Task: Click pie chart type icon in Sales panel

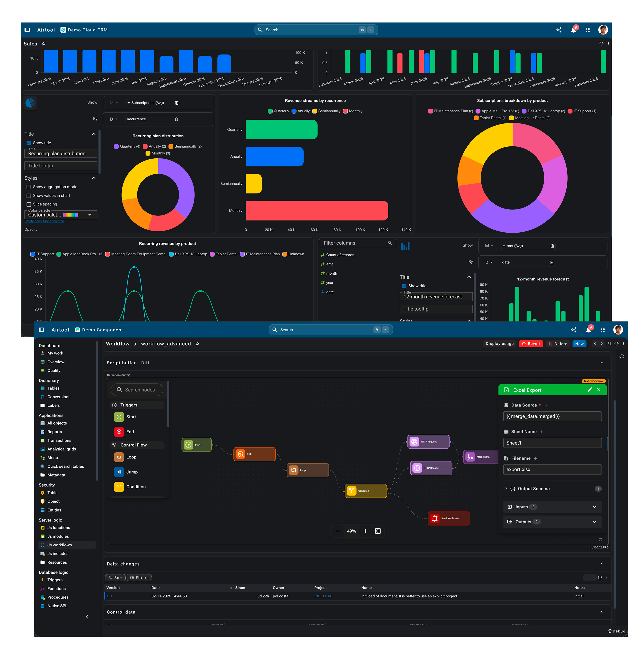Action: [30, 102]
